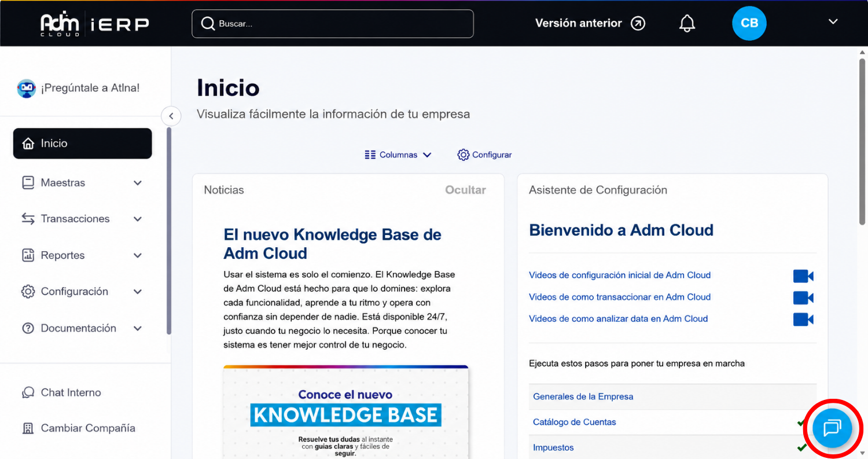Open Videos de configuración inicial link

click(x=620, y=275)
